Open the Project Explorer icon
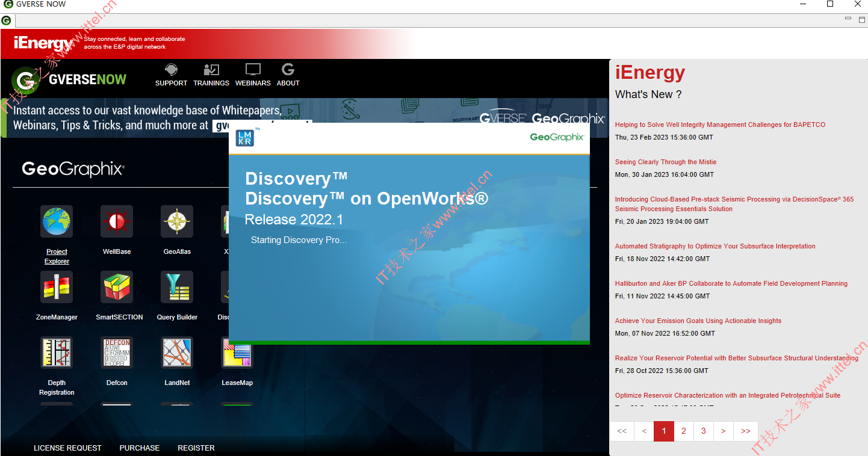 57,221
